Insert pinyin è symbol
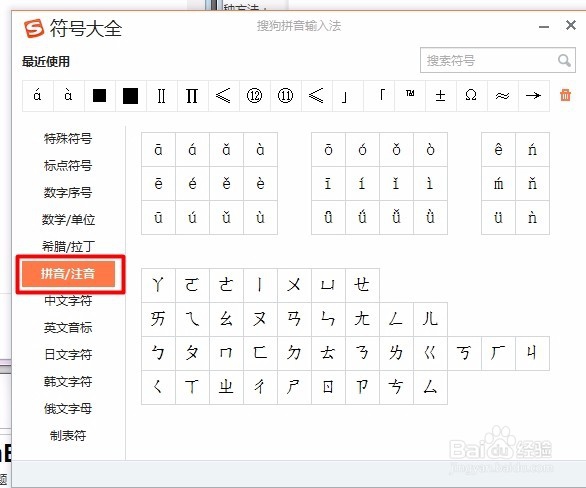586x488 pixels. coord(260,183)
